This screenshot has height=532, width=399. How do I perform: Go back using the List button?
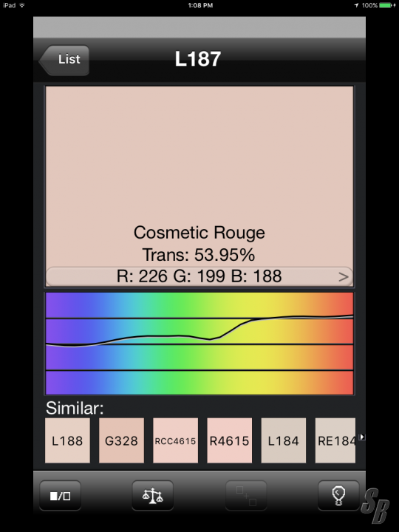click(64, 60)
